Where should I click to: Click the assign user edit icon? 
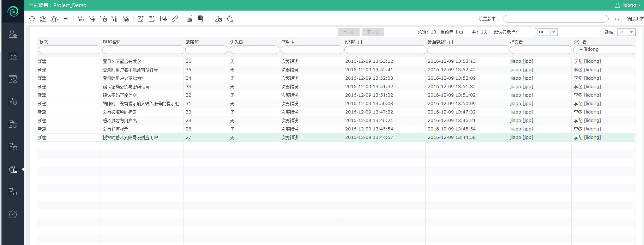[218, 19]
